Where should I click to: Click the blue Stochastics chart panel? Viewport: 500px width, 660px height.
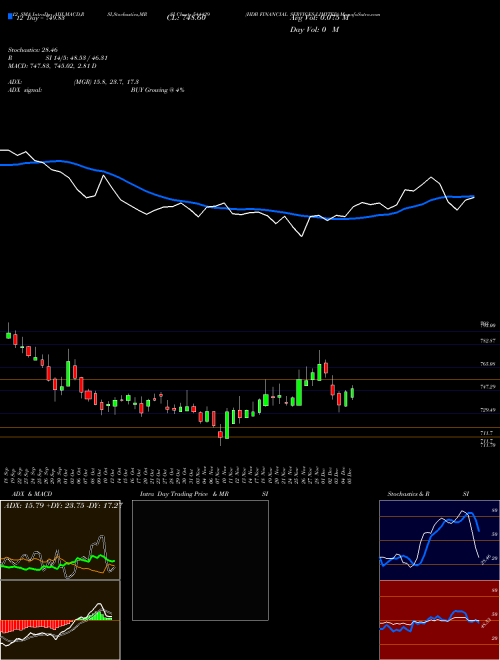coord(439,540)
